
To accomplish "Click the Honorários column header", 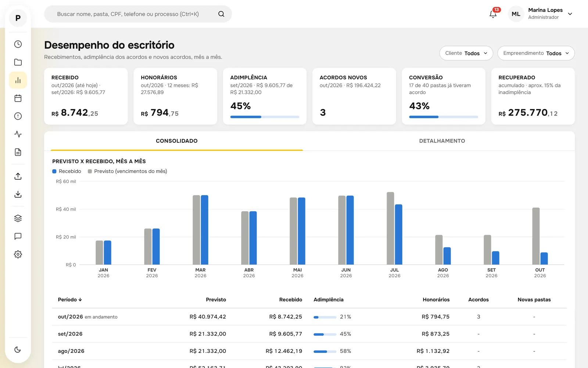I will [436, 300].
